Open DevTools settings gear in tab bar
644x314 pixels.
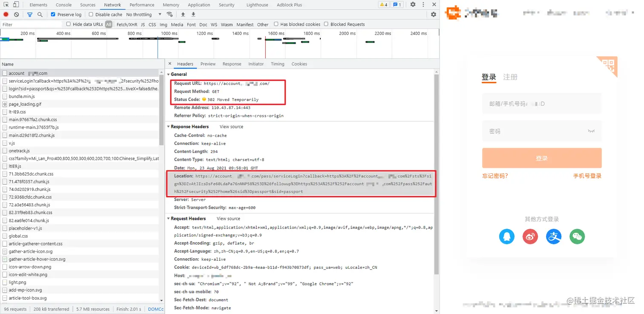click(x=413, y=5)
